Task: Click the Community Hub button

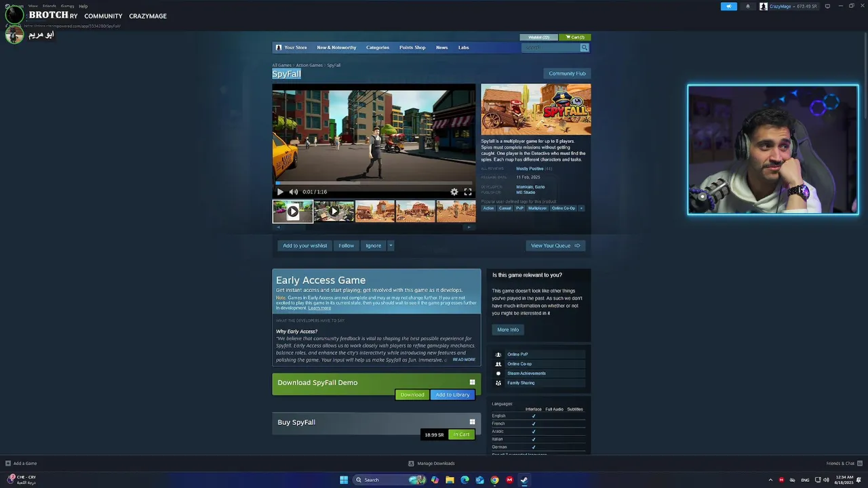Action: click(x=567, y=73)
